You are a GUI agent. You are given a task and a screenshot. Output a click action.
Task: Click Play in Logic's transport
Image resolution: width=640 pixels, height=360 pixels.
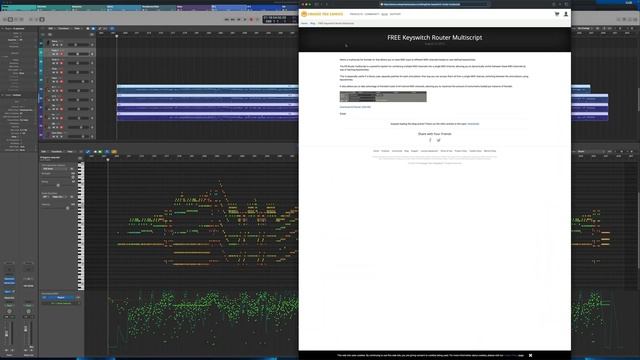pos(245,19)
